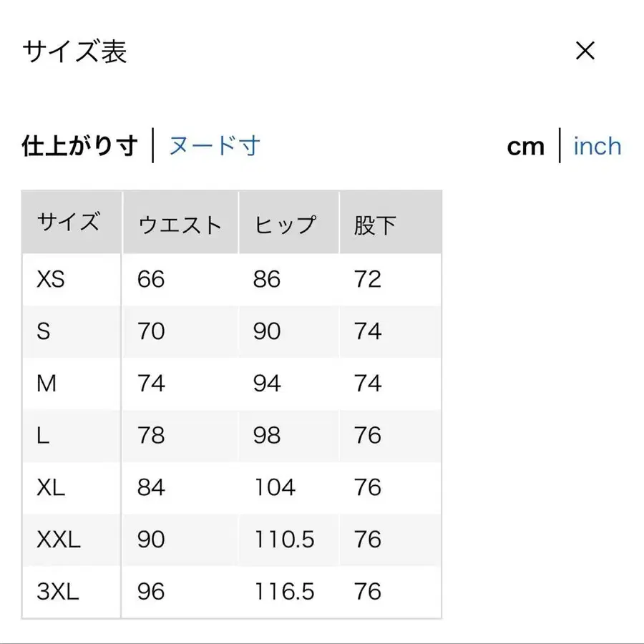This screenshot has width=644, height=644.
Task: Select the M size row
Action: pos(72,384)
